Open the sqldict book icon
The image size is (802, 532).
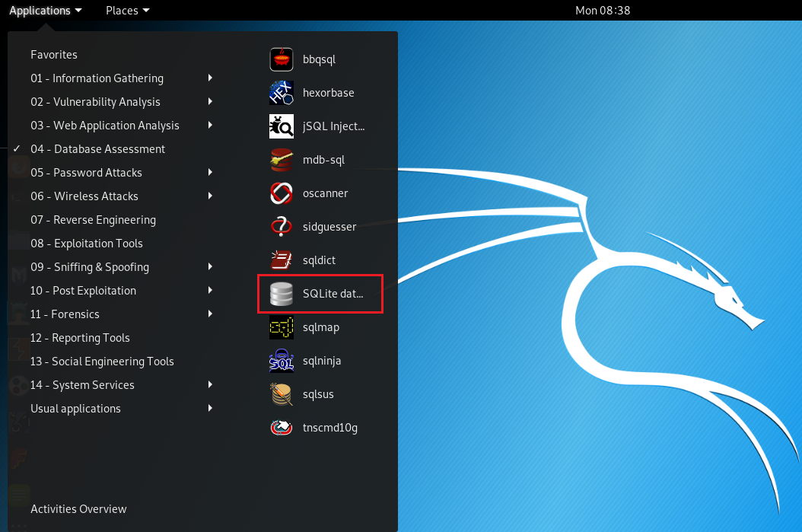(282, 260)
